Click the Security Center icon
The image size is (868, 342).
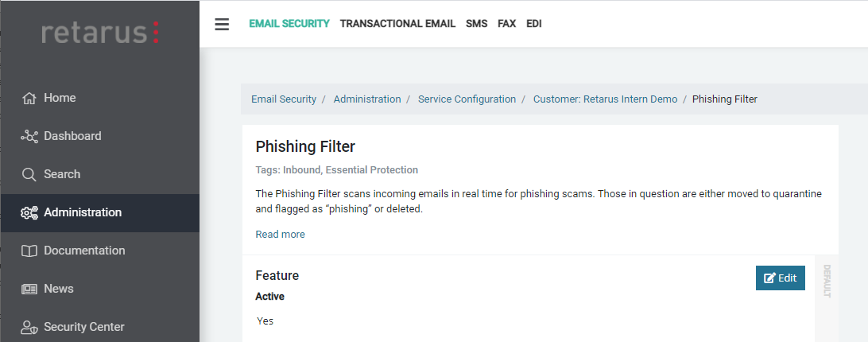click(29, 327)
